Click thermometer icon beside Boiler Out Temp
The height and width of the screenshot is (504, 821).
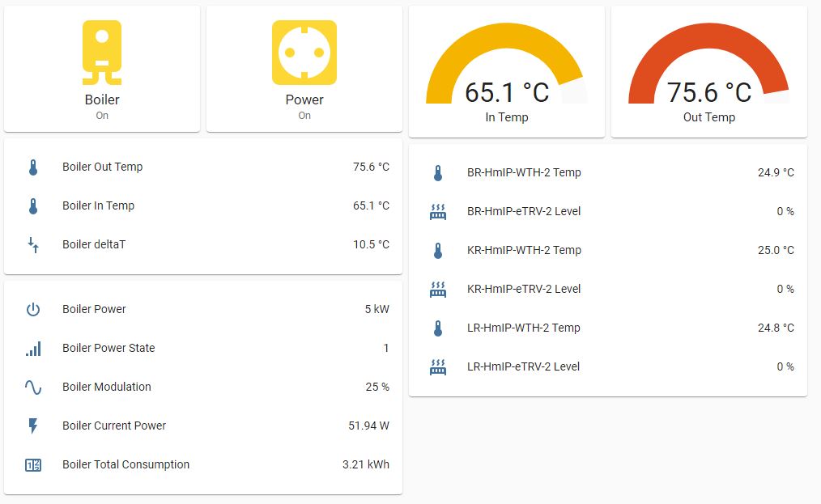pos(33,167)
